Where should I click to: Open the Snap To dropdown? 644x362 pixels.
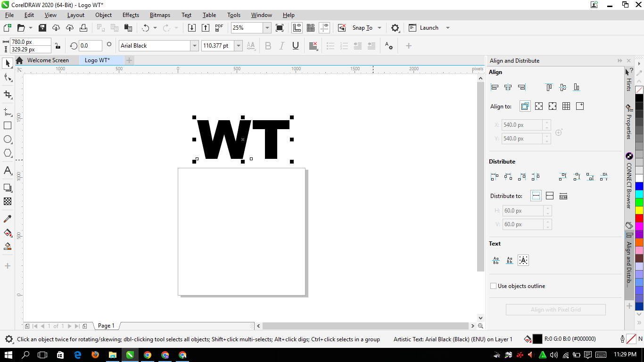[367, 28]
